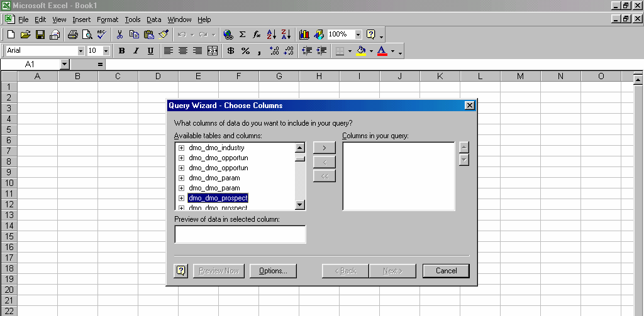Select the dmo_dmo_industry table row
The width and height of the screenshot is (644, 316).
pos(216,148)
